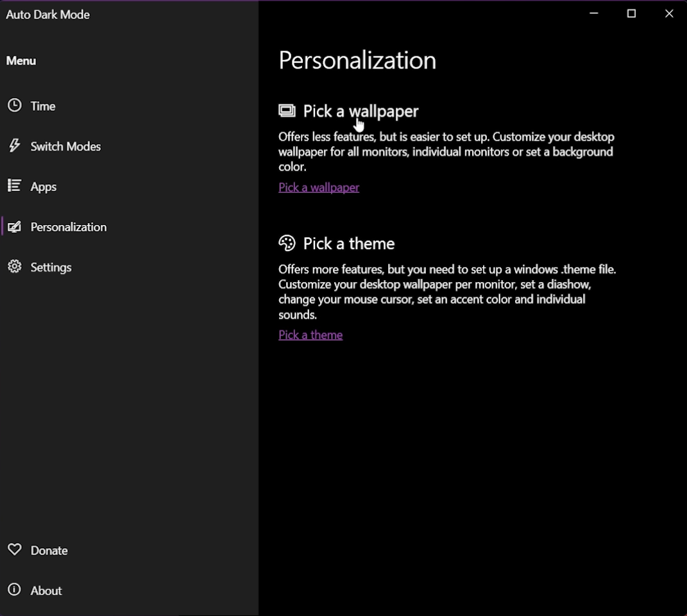Select Time from the sidebar menu

pyautogui.click(x=42, y=105)
